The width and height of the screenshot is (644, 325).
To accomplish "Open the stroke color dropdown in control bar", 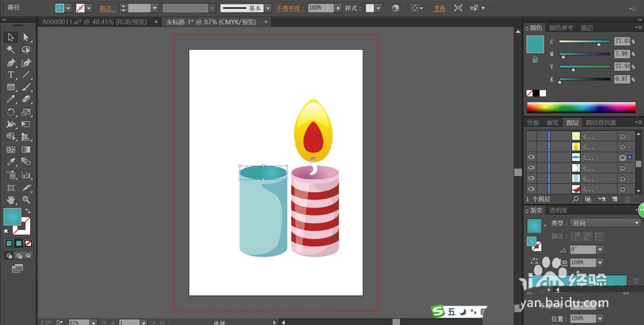I will coord(89,8).
